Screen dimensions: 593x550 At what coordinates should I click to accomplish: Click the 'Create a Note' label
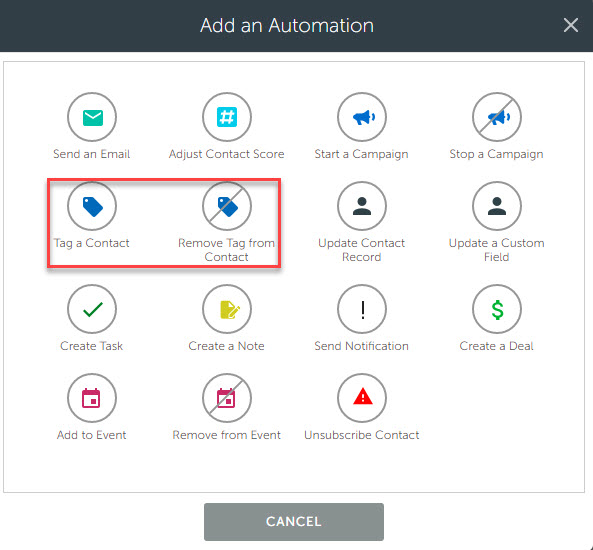[x=227, y=346]
